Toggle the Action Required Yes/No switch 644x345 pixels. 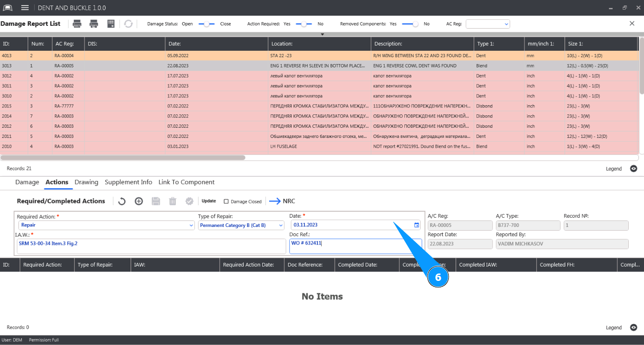(x=304, y=24)
